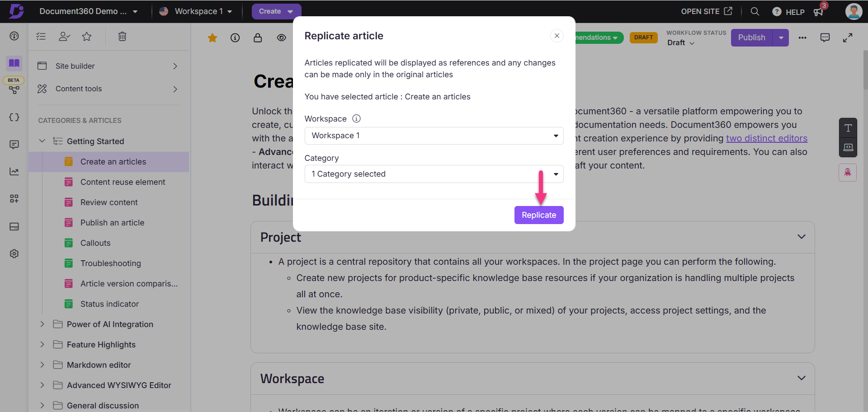The image size is (868, 412).
Task: Open the more options ellipsis
Action: [x=802, y=38]
